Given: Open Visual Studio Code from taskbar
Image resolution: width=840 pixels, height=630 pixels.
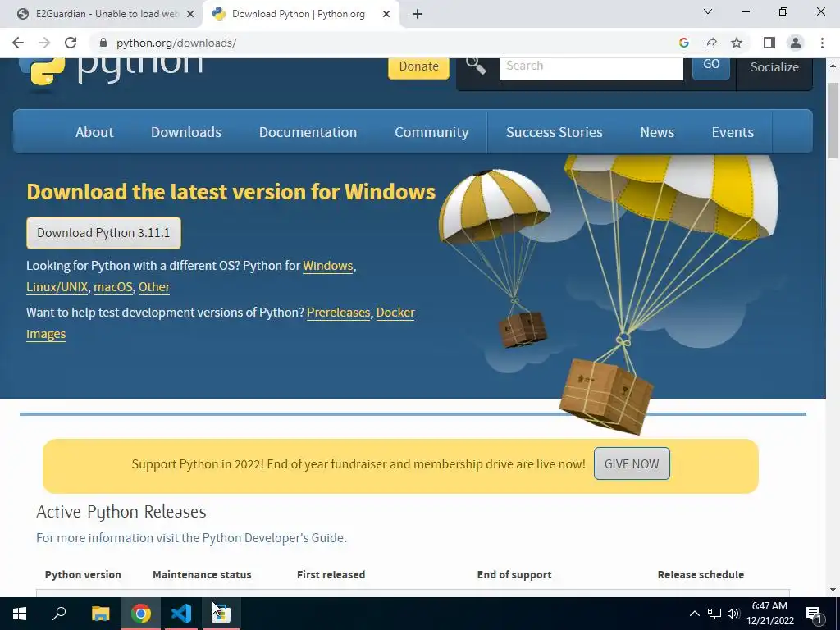Looking at the screenshot, I should click(x=181, y=614).
